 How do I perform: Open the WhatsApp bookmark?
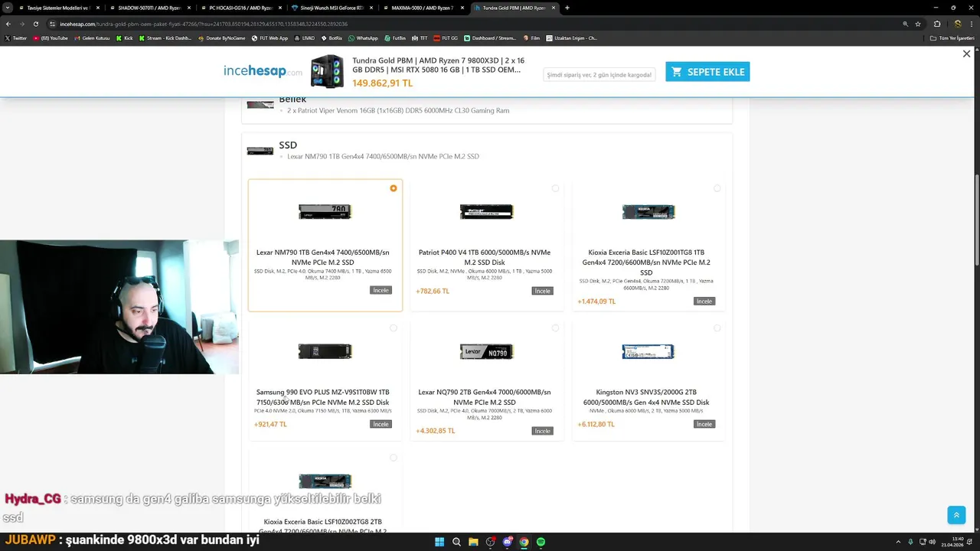pos(363,37)
